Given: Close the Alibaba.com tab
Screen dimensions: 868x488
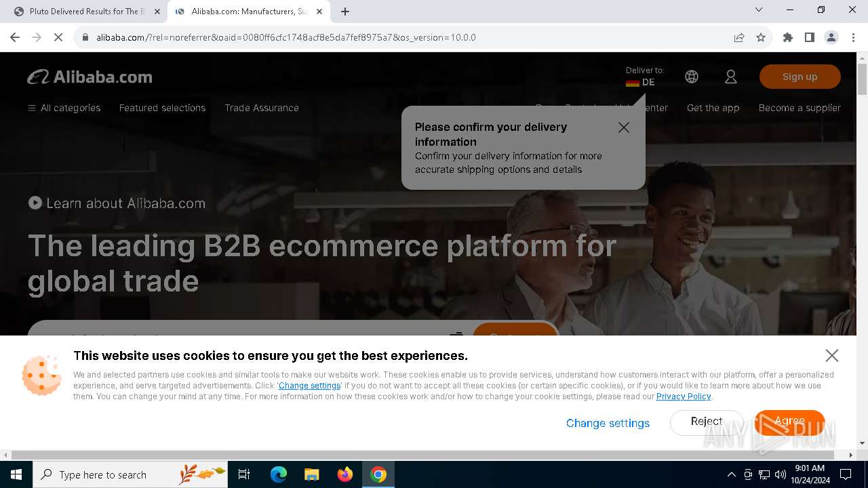Looking at the screenshot, I should click(320, 12).
